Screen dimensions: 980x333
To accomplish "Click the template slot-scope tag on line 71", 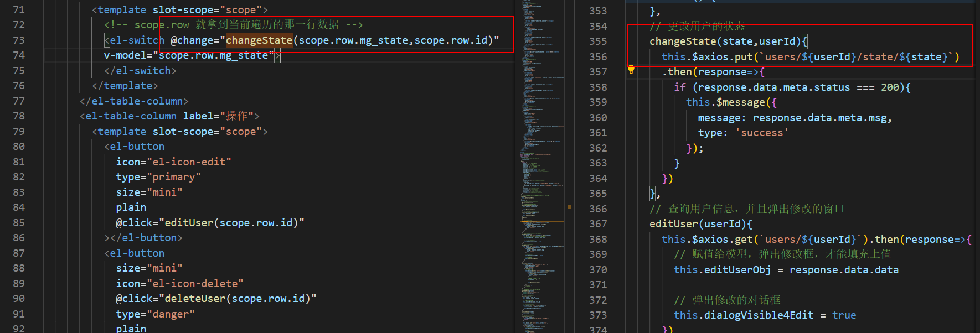I will point(180,10).
